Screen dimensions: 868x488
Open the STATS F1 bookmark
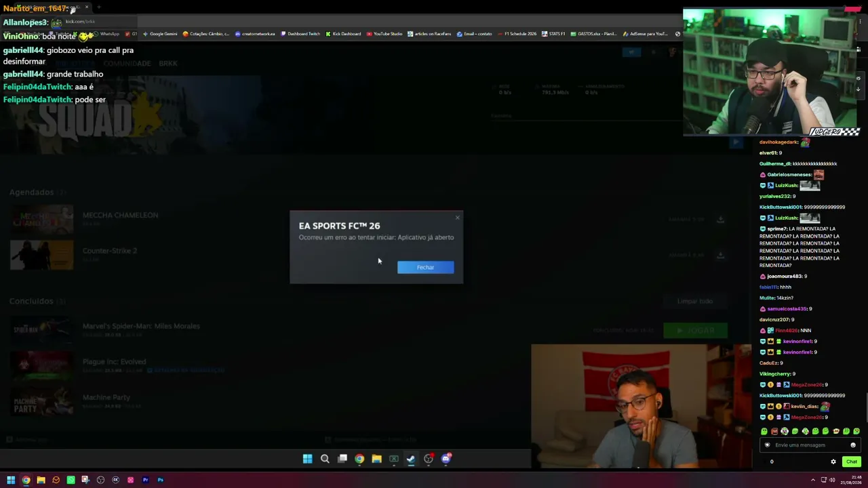coord(553,34)
